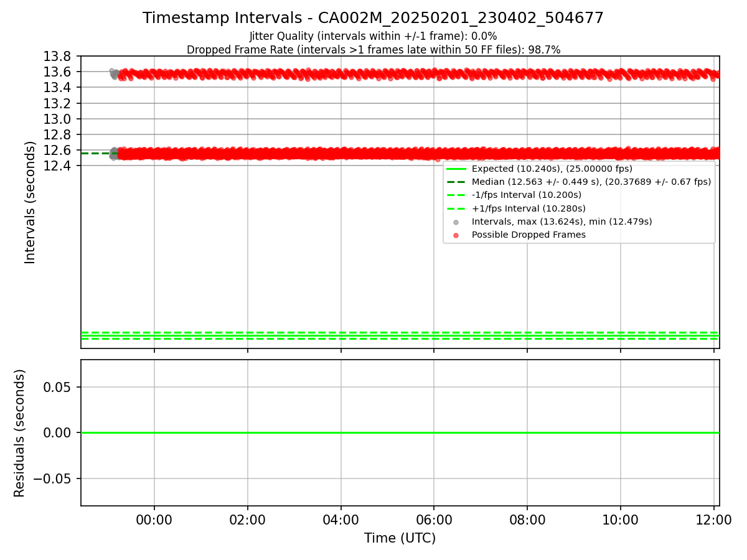The height and width of the screenshot is (560, 747).
Task: Click the '06:00' x-axis tick label
Action: point(434,520)
